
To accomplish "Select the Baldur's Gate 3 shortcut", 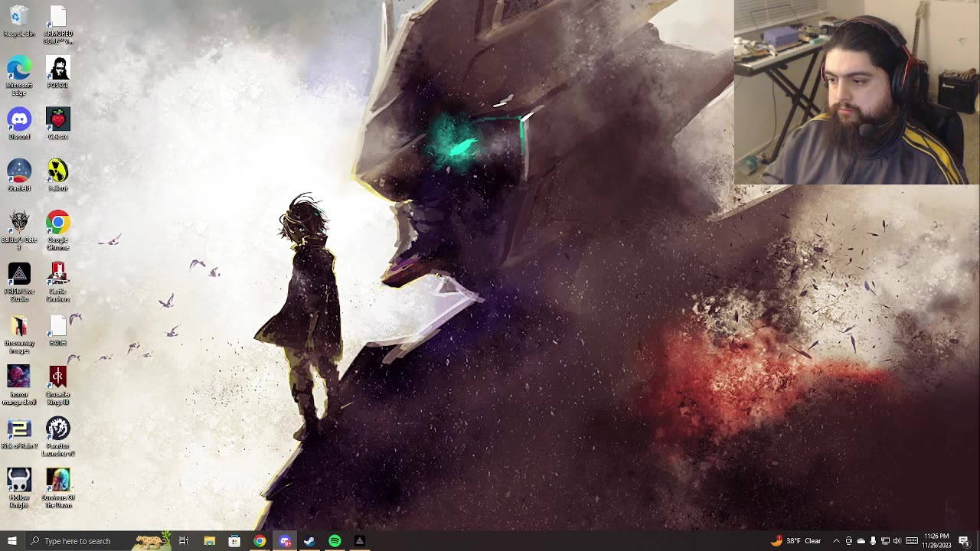I will click(19, 230).
